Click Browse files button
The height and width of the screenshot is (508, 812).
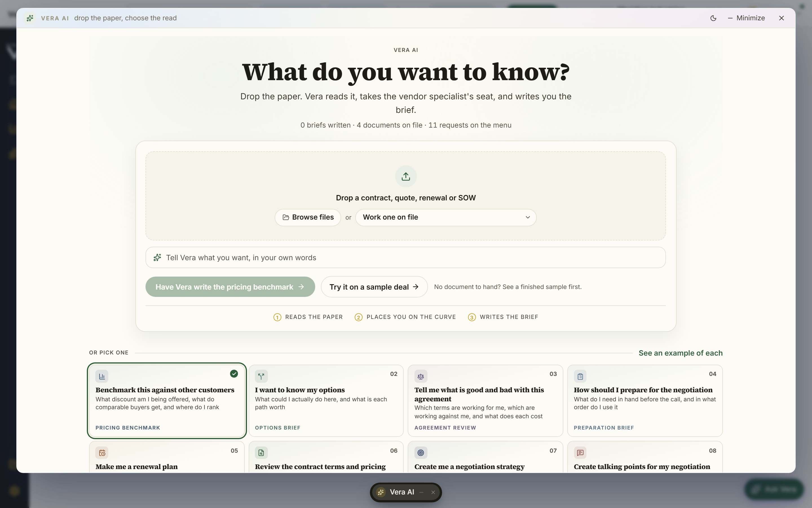308,217
